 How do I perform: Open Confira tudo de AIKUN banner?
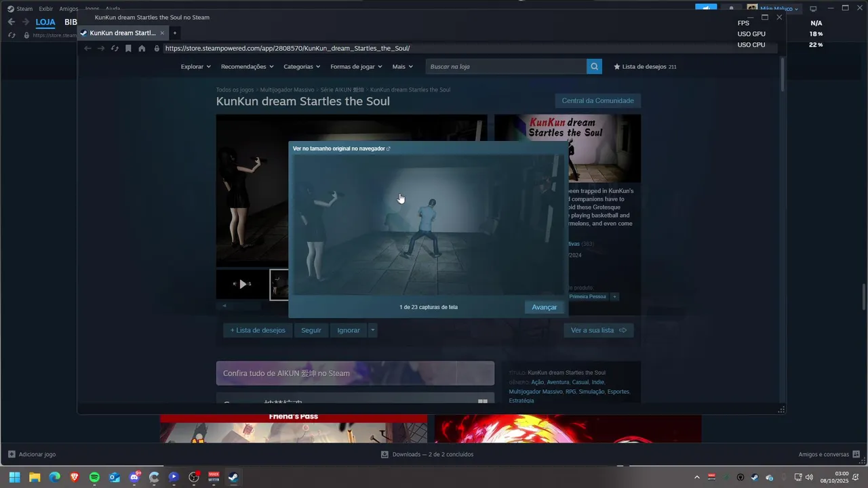tap(355, 373)
